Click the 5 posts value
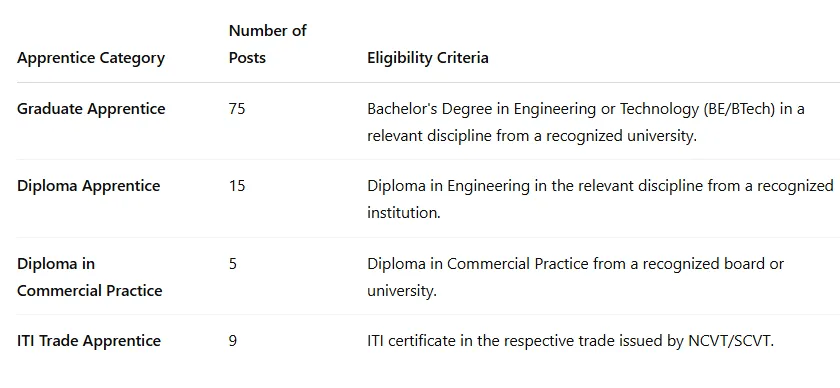 click(232, 264)
